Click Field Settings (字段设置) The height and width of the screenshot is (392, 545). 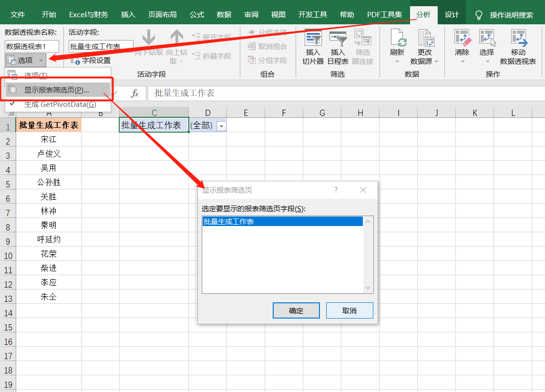[x=91, y=61]
